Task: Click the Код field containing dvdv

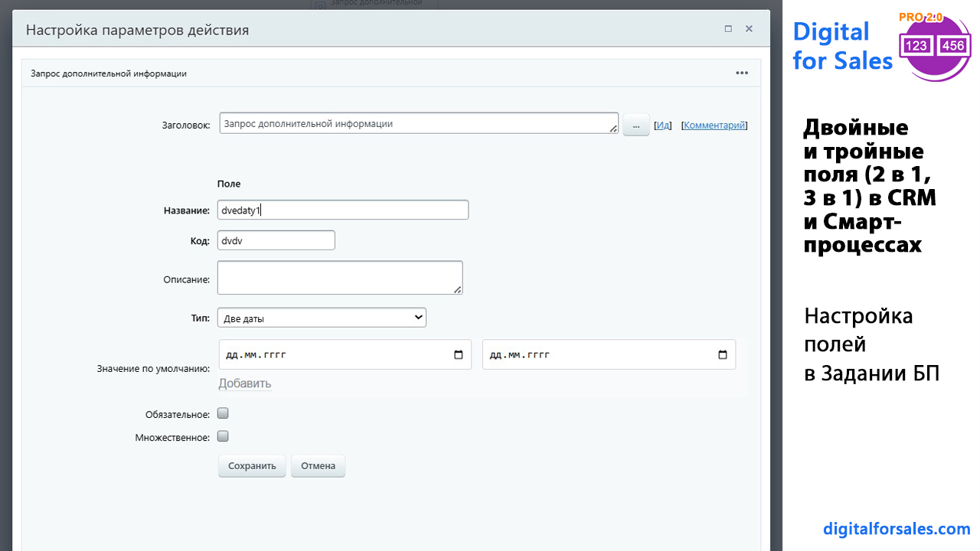Action: (276, 240)
